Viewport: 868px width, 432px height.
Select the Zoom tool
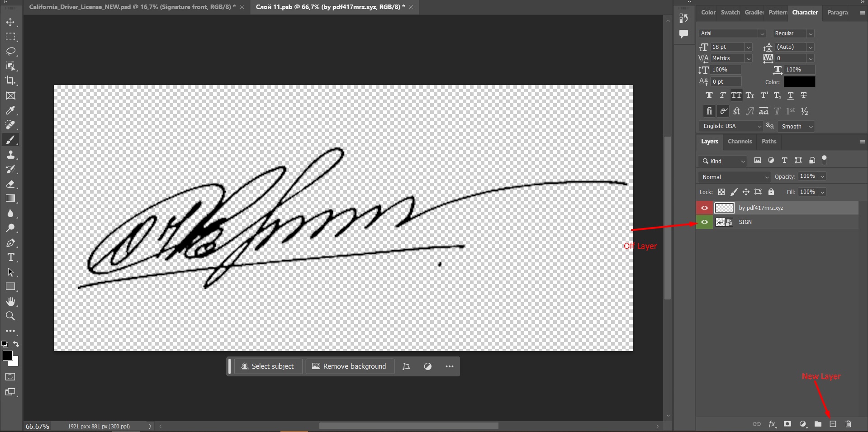pyautogui.click(x=11, y=316)
